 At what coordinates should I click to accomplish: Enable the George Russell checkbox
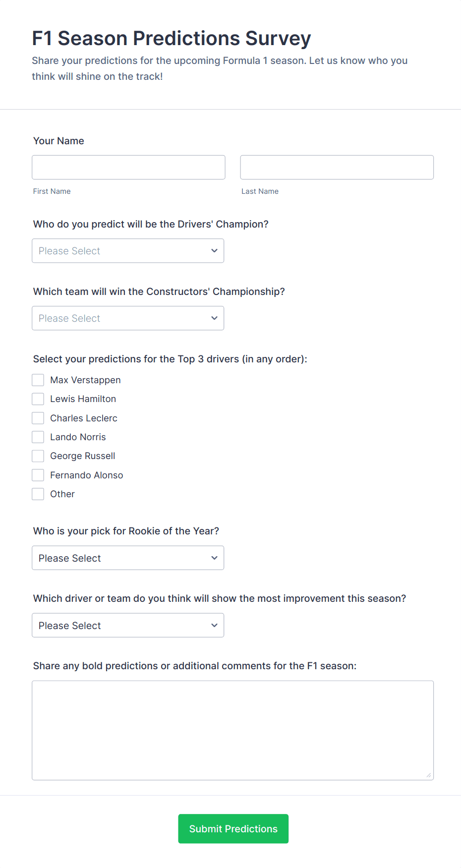click(x=38, y=456)
